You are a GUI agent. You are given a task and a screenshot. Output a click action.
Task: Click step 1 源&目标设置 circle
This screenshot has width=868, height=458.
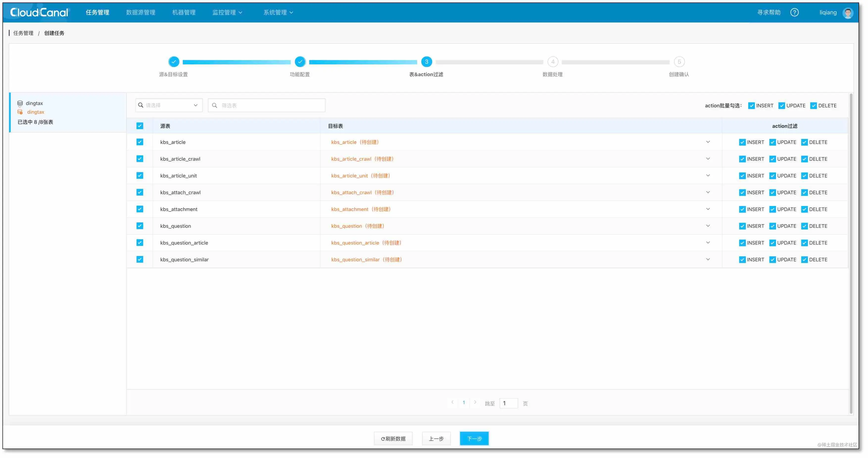pos(173,62)
